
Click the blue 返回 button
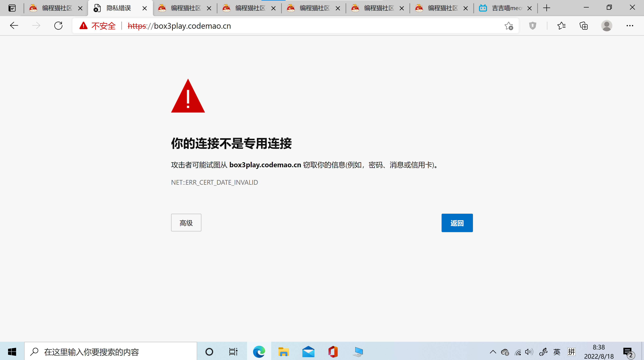[457, 223]
